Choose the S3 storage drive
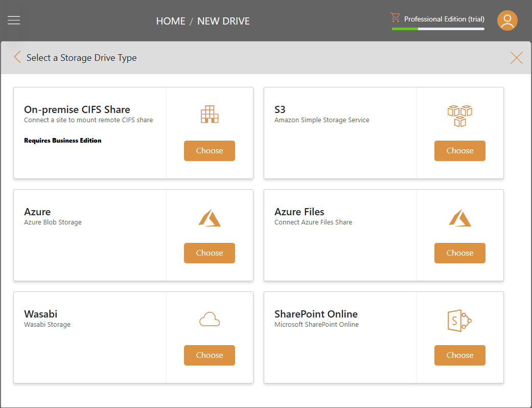Viewport: 532px width, 408px height. point(460,151)
